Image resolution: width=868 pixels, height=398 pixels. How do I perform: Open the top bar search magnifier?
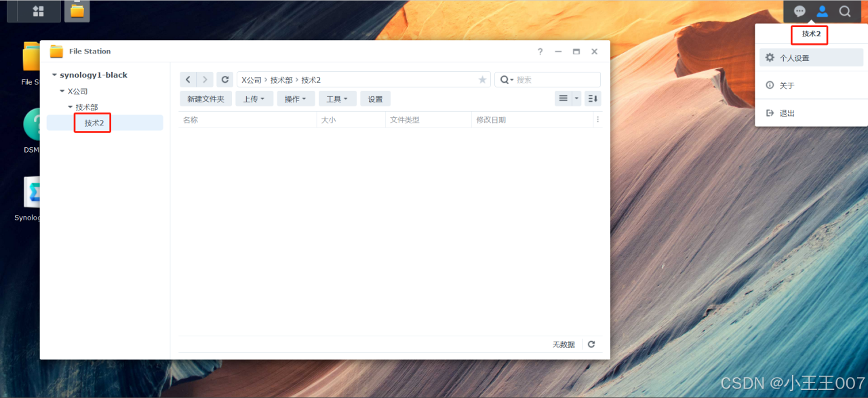pyautogui.click(x=844, y=11)
